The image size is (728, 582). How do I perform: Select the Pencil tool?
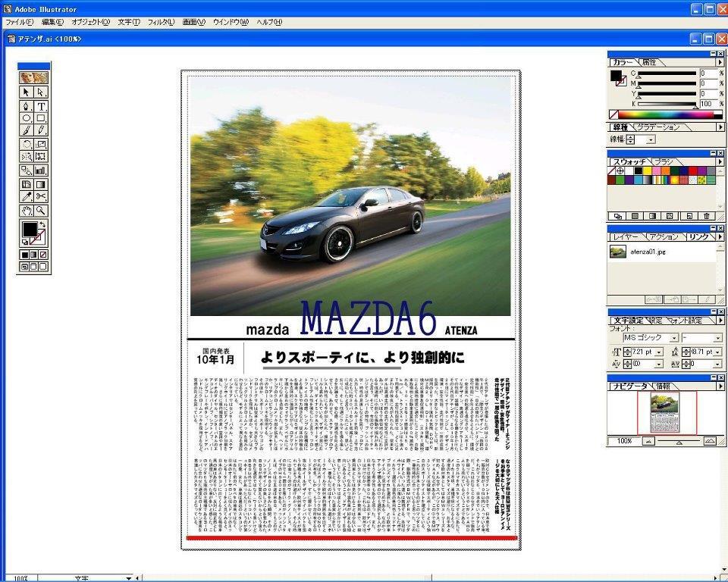[x=41, y=130]
